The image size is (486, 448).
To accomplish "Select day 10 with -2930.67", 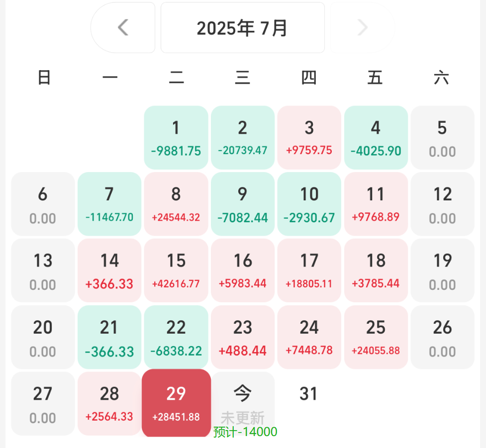I will tap(309, 204).
